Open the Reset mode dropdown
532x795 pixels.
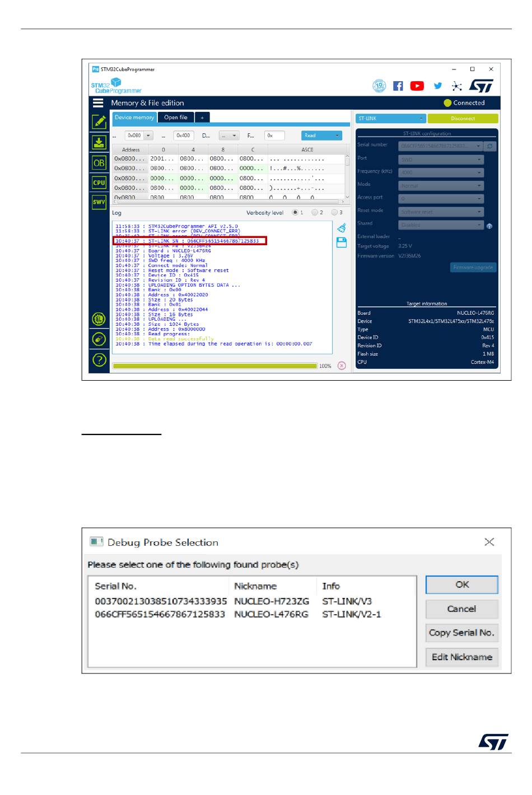tap(441, 212)
